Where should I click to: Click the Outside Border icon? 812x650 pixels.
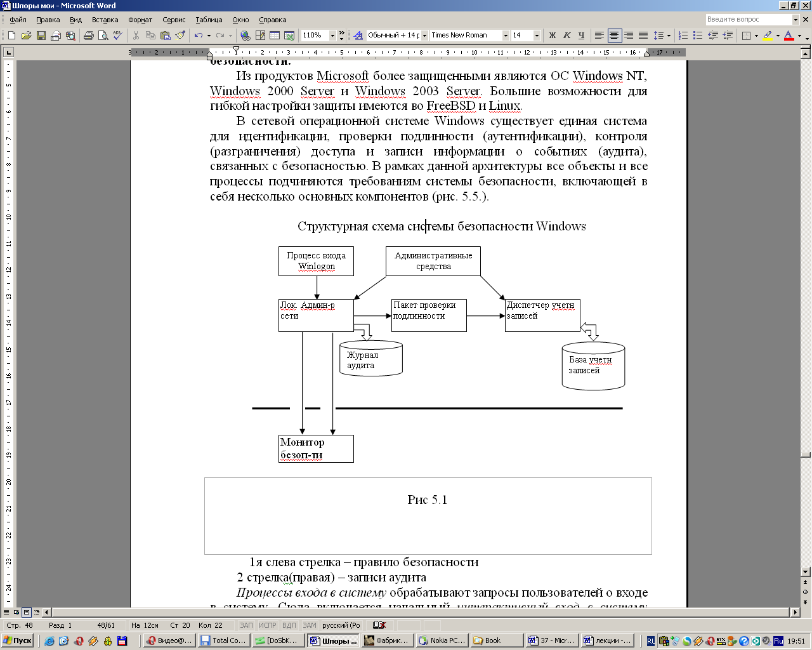pyautogui.click(x=746, y=36)
